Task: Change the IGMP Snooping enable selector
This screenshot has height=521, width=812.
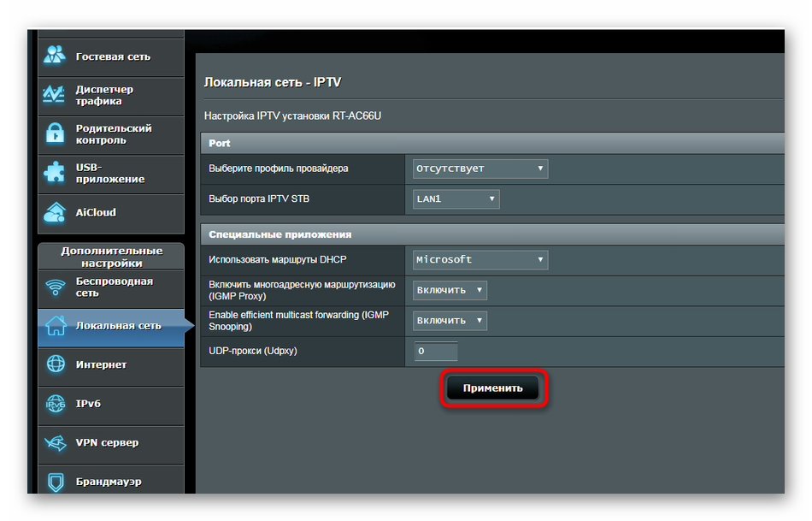Action: [450, 321]
